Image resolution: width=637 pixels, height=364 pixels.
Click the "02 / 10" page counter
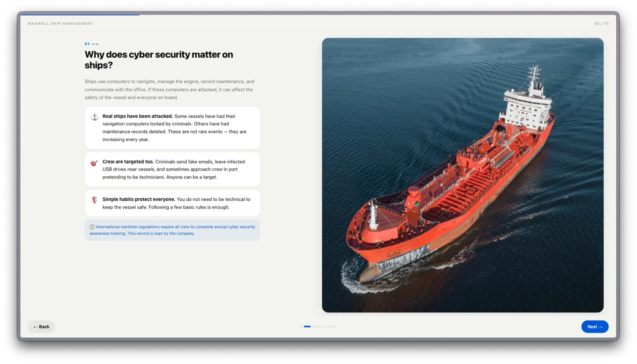click(x=601, y=23)
